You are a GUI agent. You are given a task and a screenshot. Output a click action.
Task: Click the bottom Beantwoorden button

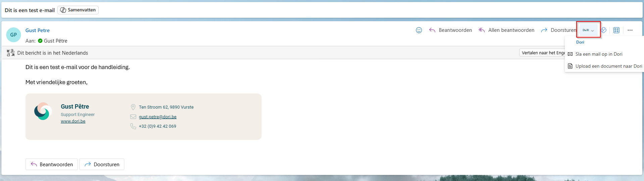(52, 164)
